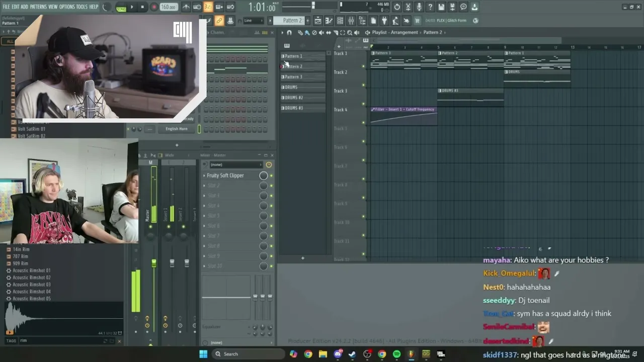This screenshot has height=362, width=644.
Task: Open the EDIT menu
Action: 16,7
